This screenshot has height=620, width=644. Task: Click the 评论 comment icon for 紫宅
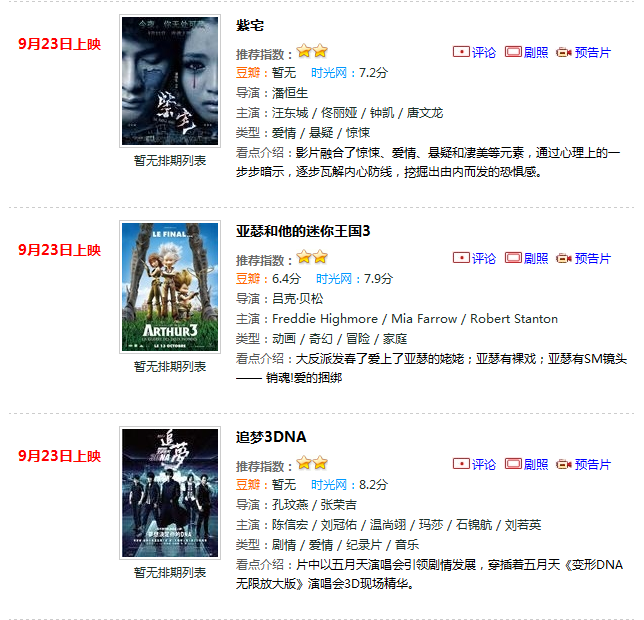[x=461, y=52]
